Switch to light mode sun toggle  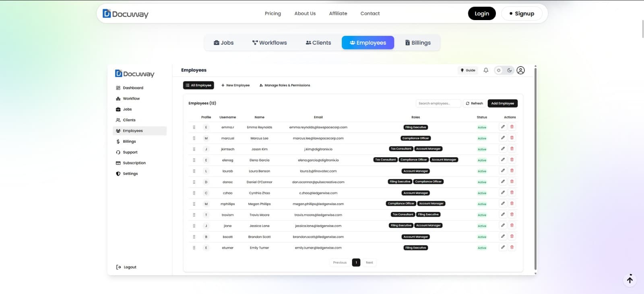tap(499, 70)
